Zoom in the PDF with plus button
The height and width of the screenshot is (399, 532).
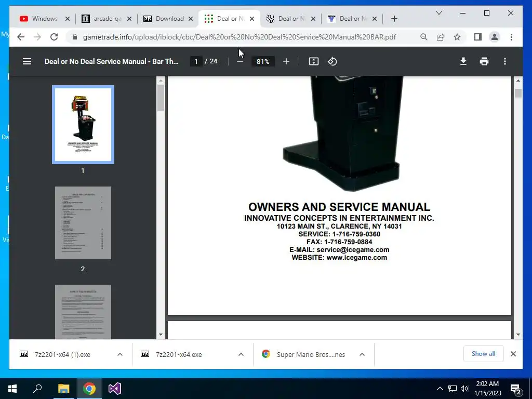click(286, 61)
